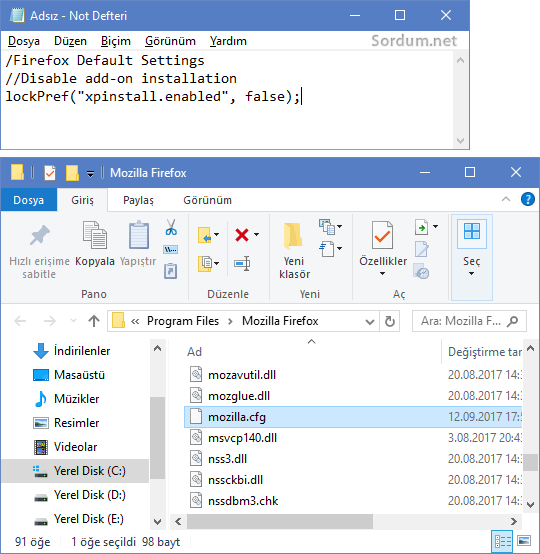
Task: Click the Forward navigation arrow in Explorer
Action: 49,321
